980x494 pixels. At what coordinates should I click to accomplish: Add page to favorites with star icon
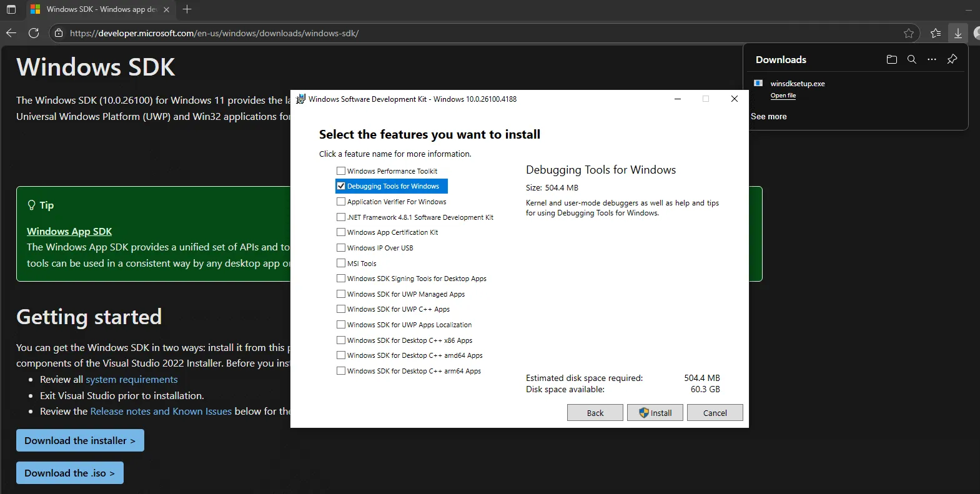[909, 33]
